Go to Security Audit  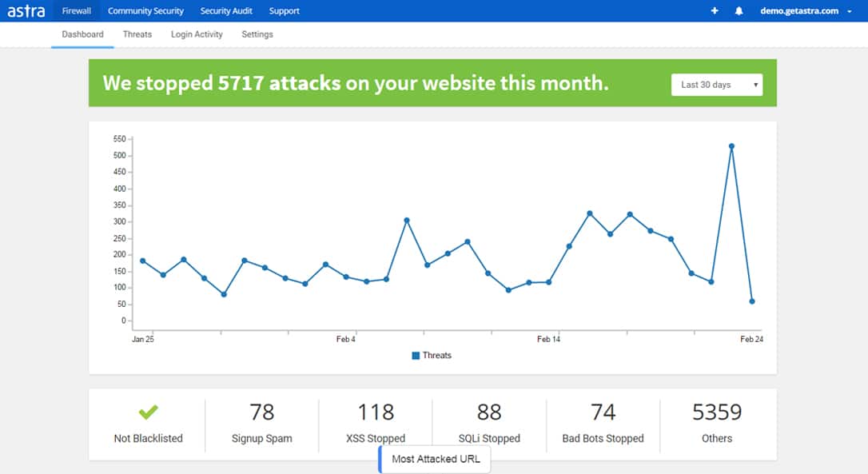point(226,11)
